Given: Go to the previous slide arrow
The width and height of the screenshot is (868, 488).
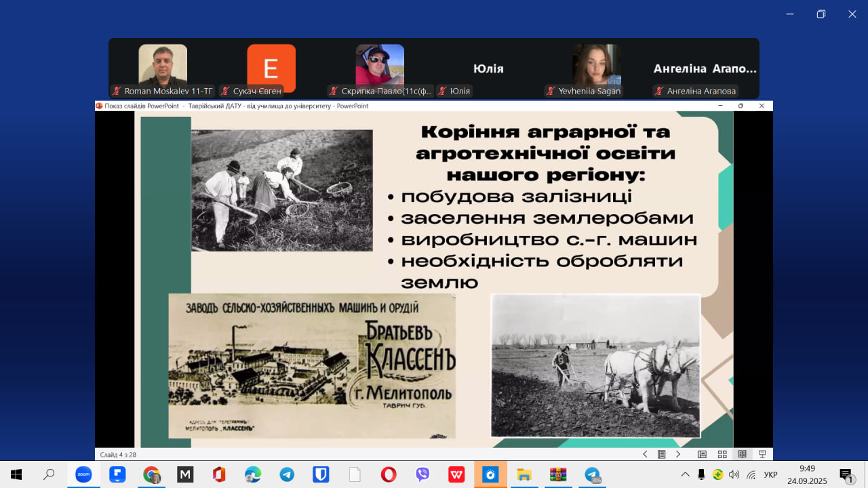Looking at the screenshot, I should click(x=645, y=454).
